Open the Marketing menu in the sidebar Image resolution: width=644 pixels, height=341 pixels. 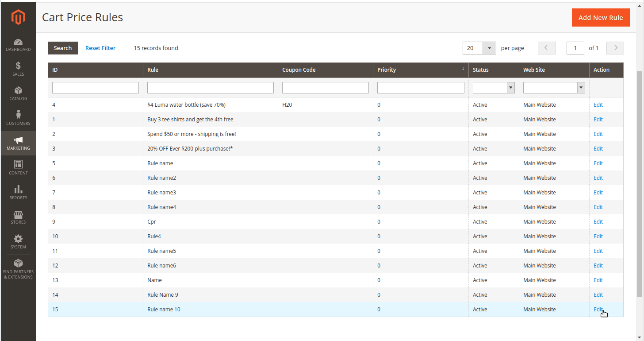18,143
